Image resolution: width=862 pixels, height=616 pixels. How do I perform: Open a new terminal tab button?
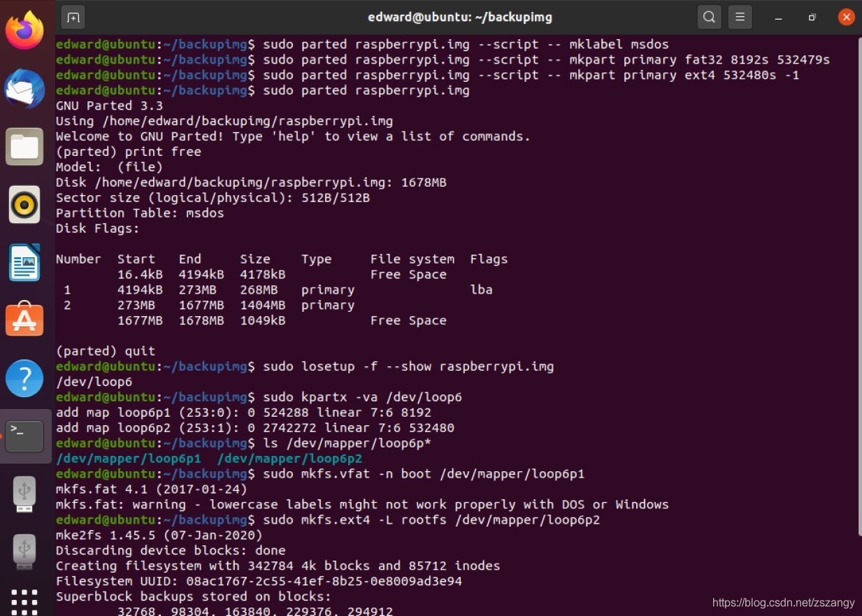(73, 17)
